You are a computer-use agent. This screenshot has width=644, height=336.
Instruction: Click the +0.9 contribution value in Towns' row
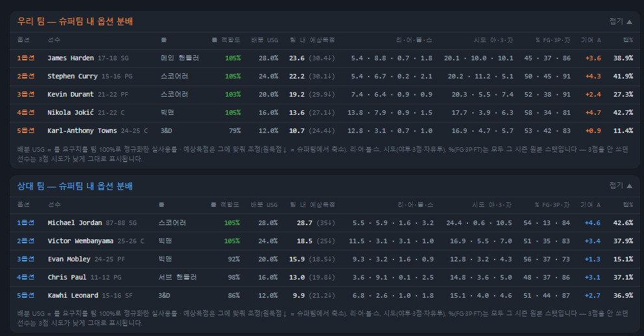pos(593,131)
